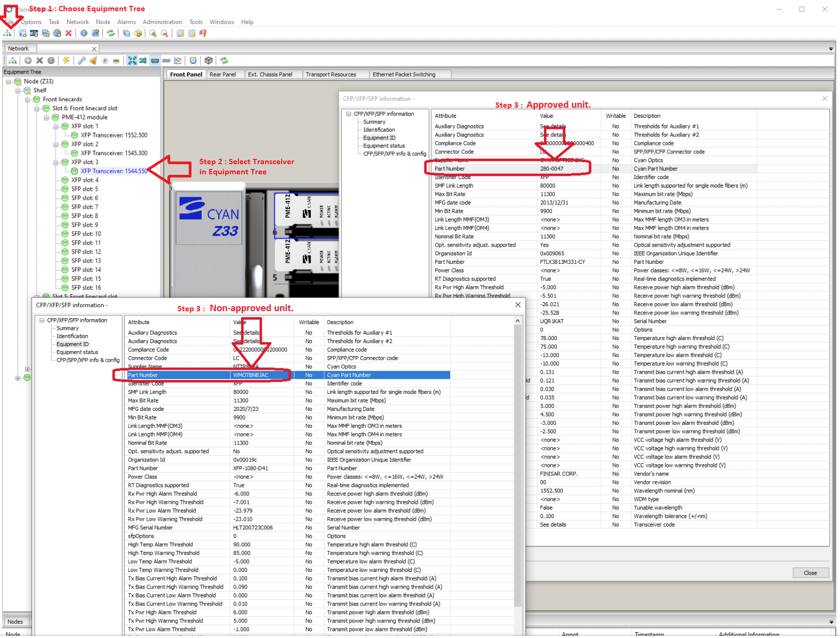Collapse the Node (Z33) tree node
The width and height of the screenshot is (840, 638).
(9, 82)
